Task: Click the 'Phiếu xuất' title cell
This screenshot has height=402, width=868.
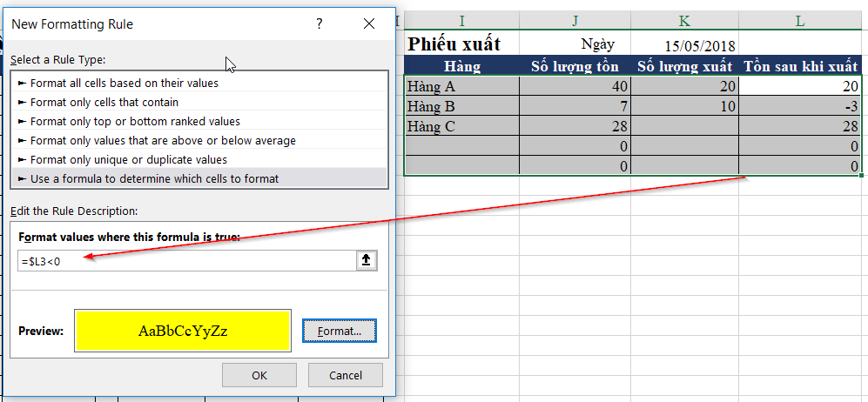Action: coord(461,44)
